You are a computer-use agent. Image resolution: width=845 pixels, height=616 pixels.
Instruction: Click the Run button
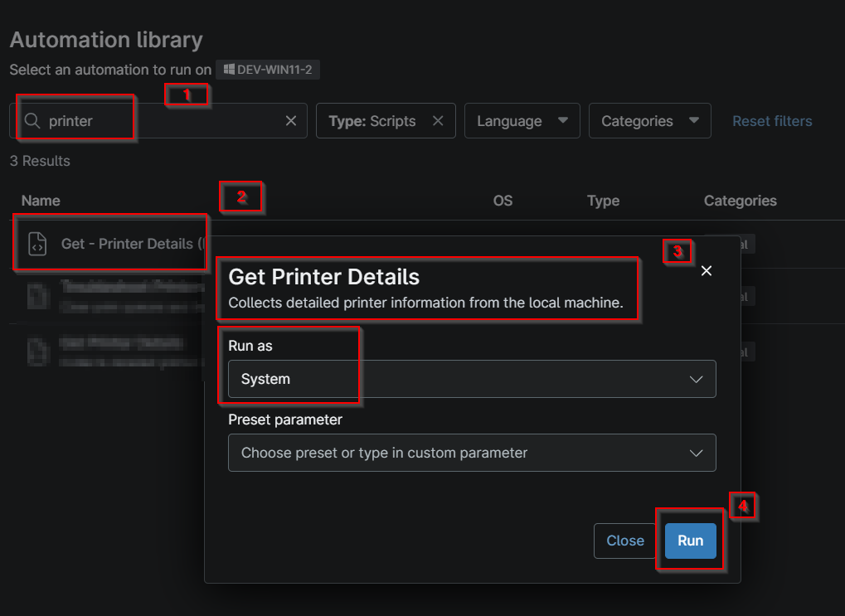pos(690,541)
